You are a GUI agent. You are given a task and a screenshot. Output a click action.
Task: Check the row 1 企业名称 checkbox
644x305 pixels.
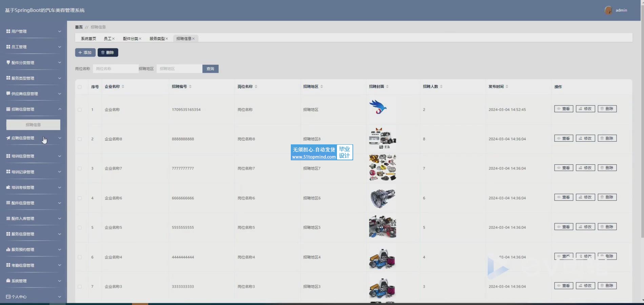tap(80, 110)
